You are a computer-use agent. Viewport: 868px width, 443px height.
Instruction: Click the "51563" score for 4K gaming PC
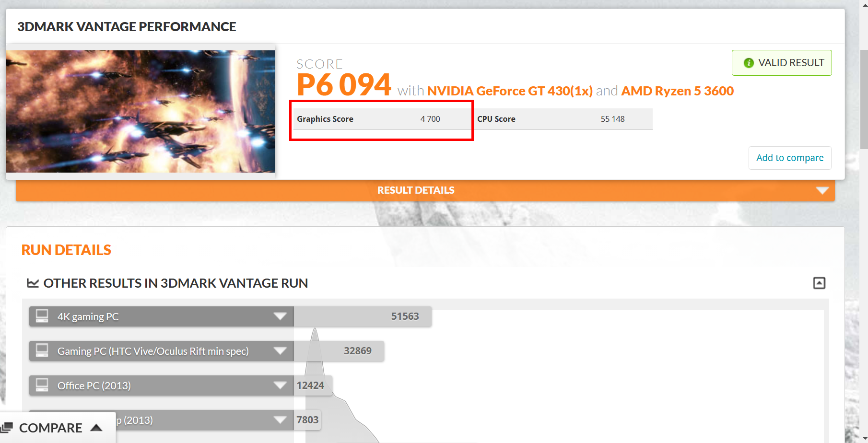click(x=405, y=316)
